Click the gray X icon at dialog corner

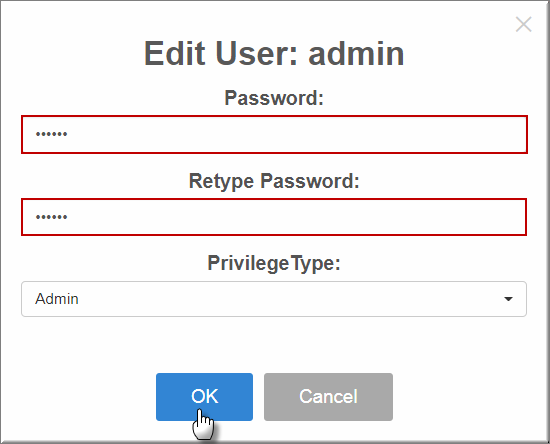[523, 25]
